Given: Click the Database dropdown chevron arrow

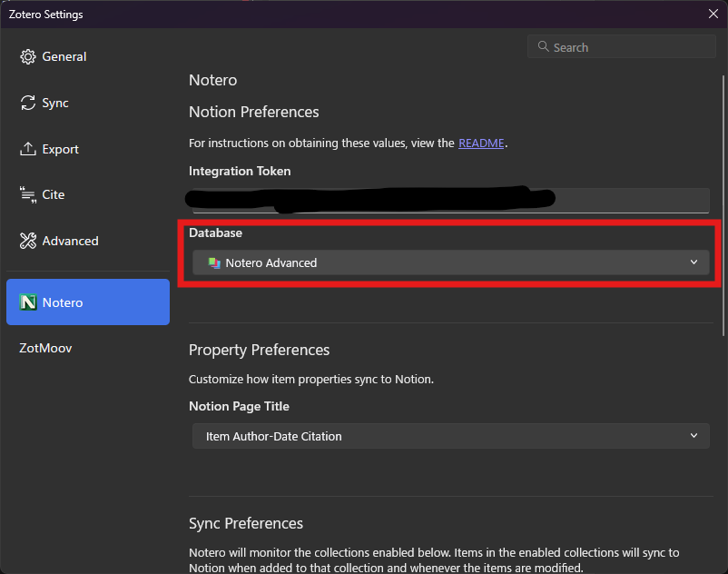Looking at the screenshot, I should [694, 262].
